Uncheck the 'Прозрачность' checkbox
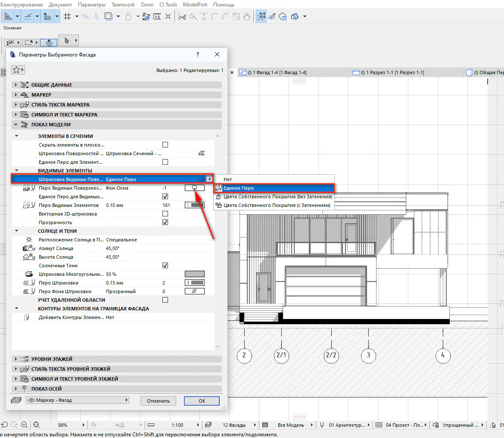The image size is (504, 438). click(165, 222)
